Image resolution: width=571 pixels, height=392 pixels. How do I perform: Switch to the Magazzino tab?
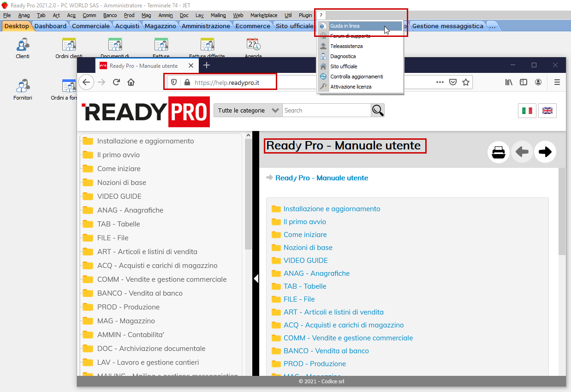pyautogui.click(x=160, y=26)
